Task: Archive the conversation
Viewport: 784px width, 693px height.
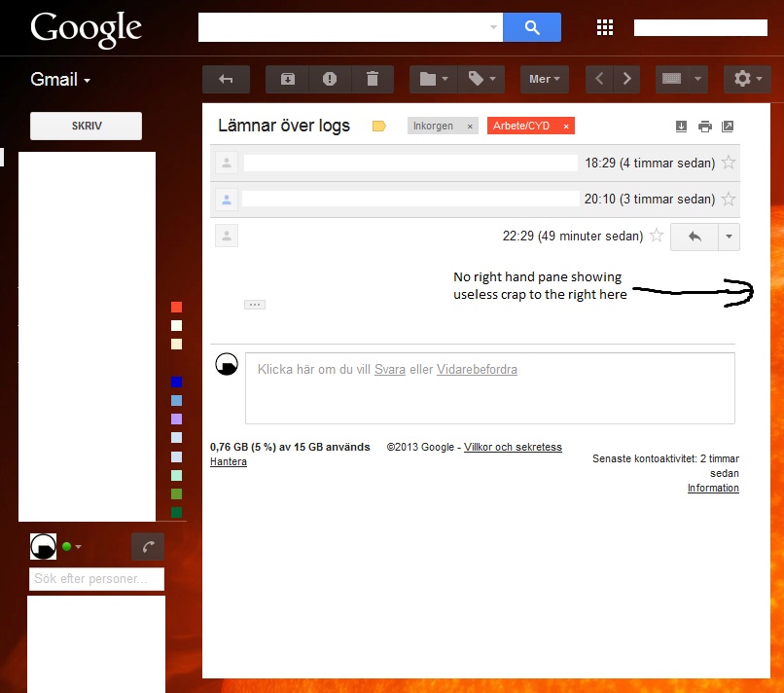Action: [x=286, y=80]
